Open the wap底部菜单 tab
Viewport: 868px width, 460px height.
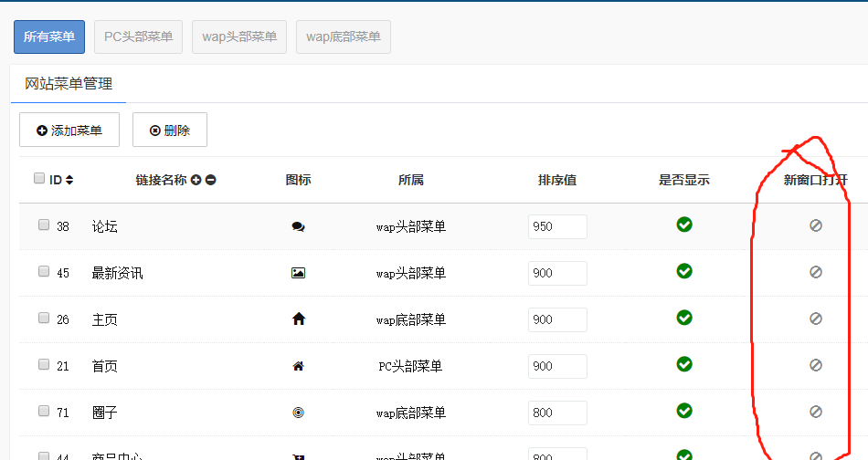coord(344,37)
